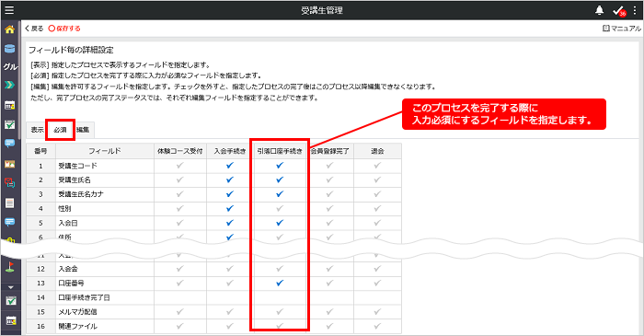Open the upper green checklist icon in sidebar

coord(9,124)
